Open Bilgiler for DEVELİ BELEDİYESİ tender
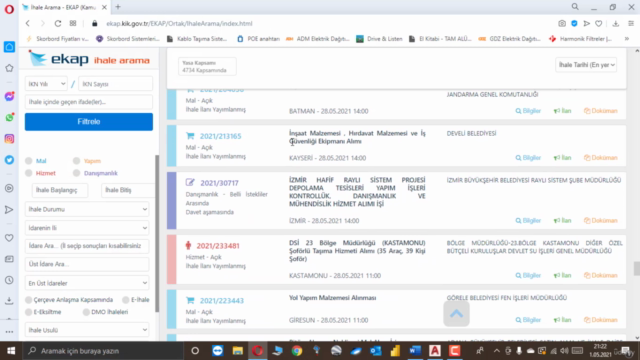 tap(528, 158)
